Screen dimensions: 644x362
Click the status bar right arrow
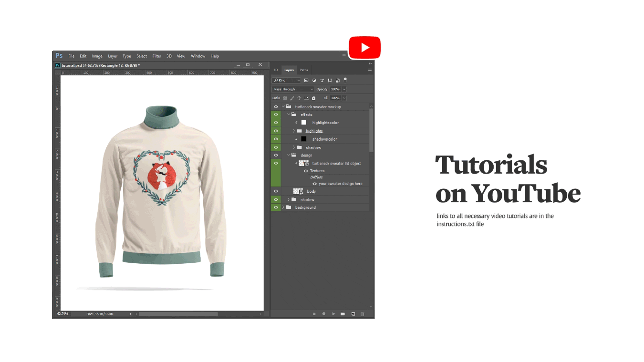131,314
